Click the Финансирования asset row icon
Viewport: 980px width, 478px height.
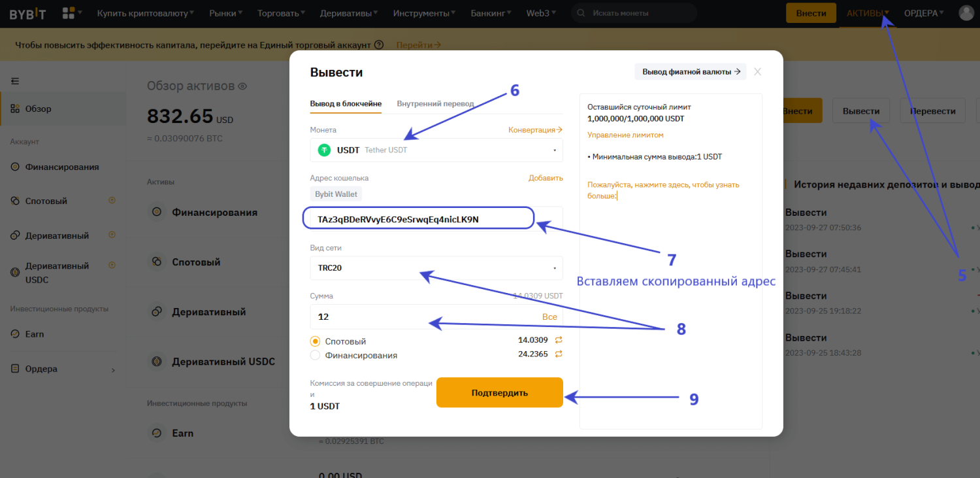pyautogui.click(x=156, y=212)
